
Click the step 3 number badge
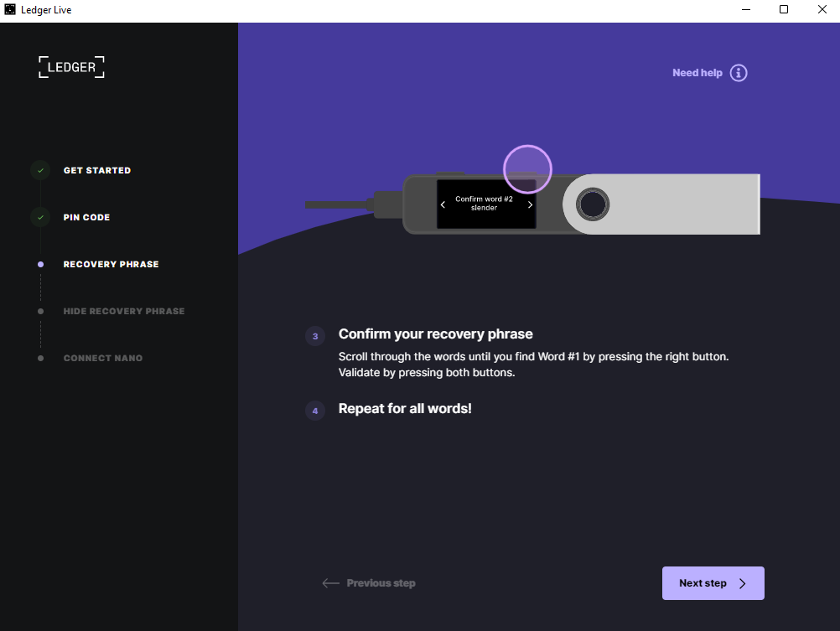tap(315, 336)
